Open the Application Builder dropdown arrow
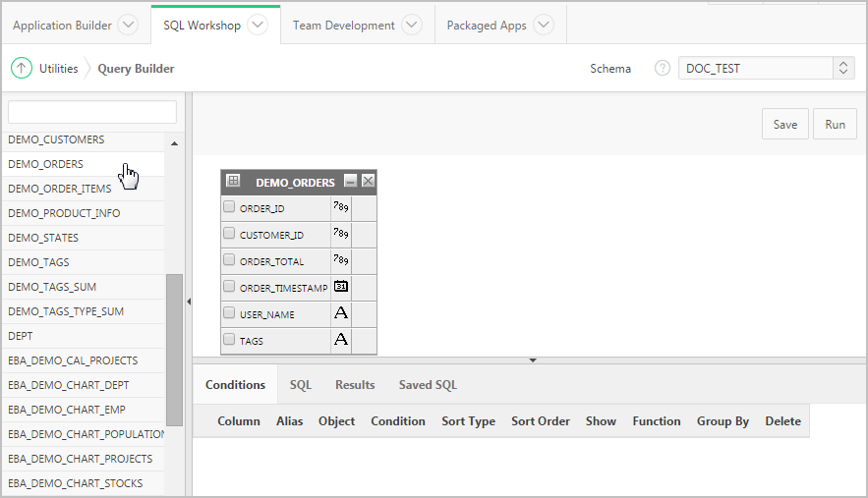This screenshot has width=868, height=498. click(x=128, y=26)
